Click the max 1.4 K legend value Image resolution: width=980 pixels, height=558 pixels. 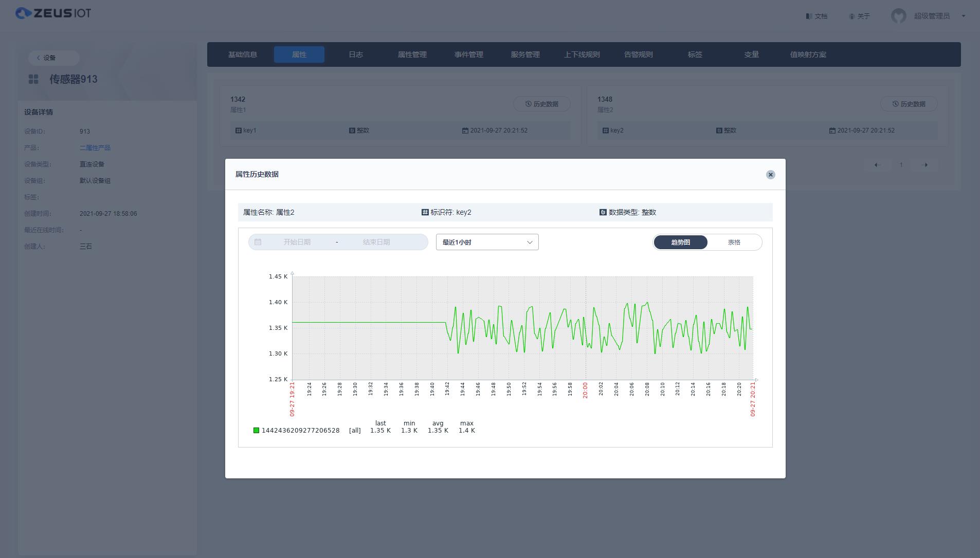coord(467,431)
